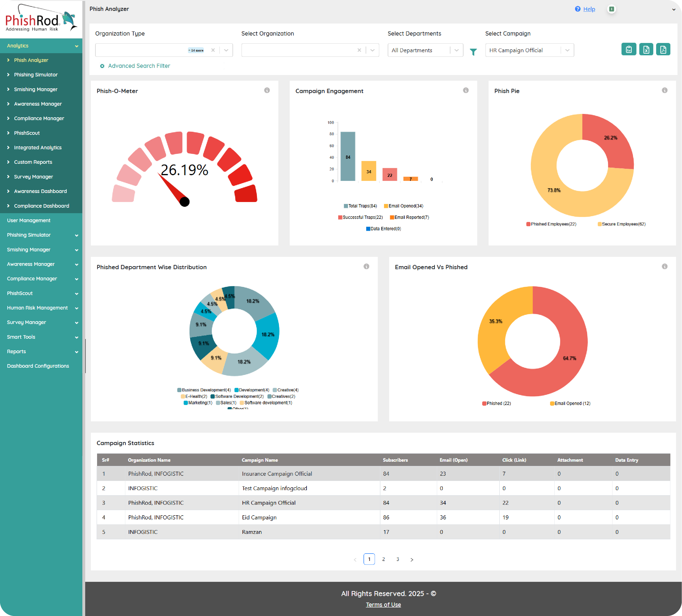This screenshot has width=682, height=616.
Task: Open info icon on Phish-O-Meter card
Action: click(267, 90)
